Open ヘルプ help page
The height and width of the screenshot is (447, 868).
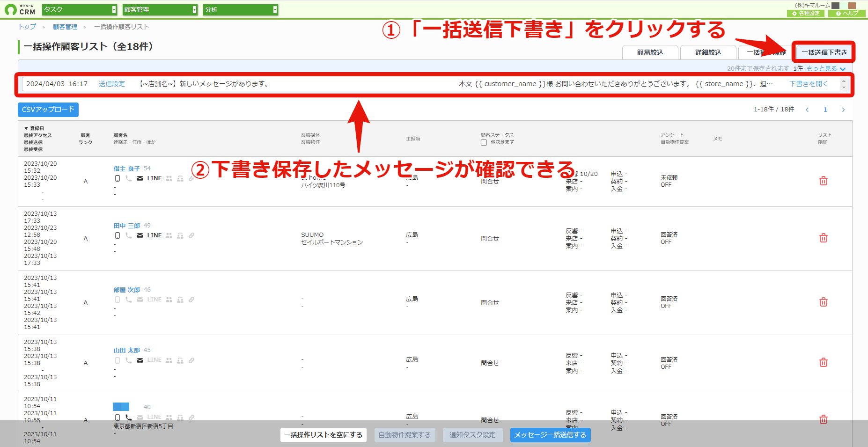[x=847, y=14]
